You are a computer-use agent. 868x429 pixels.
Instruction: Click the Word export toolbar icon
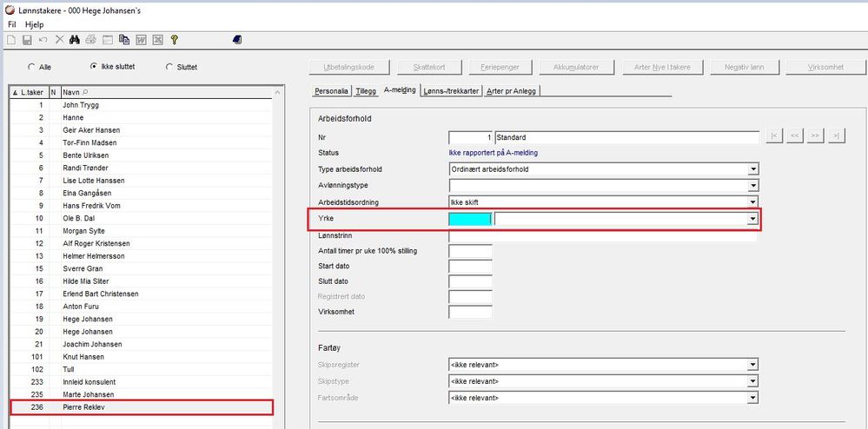(141, 39)
